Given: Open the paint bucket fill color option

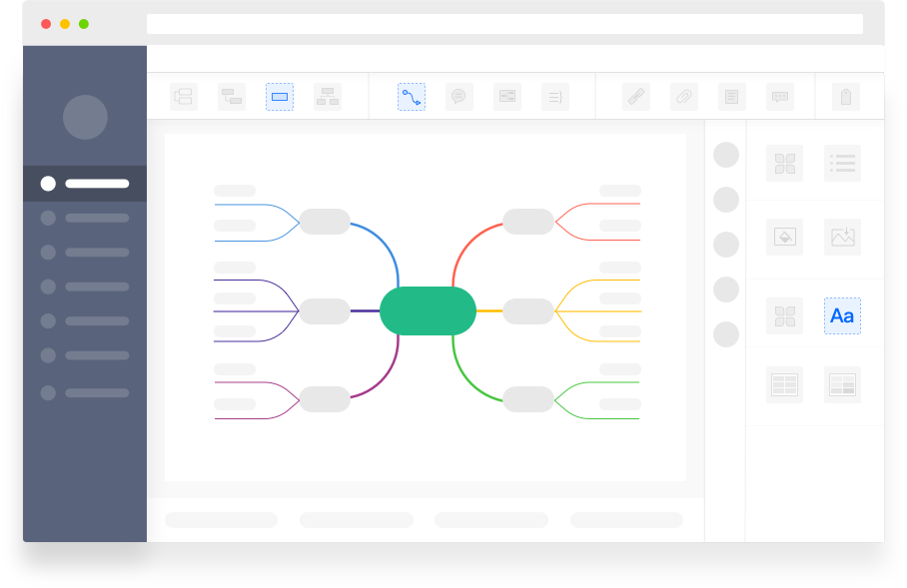Looking at the screenshot, I should coord(785,237).
